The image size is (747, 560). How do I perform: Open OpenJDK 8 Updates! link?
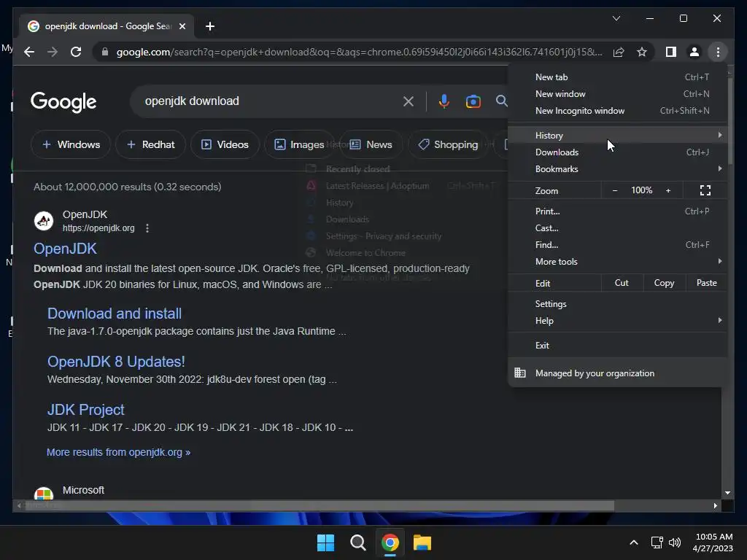[116, 362]
